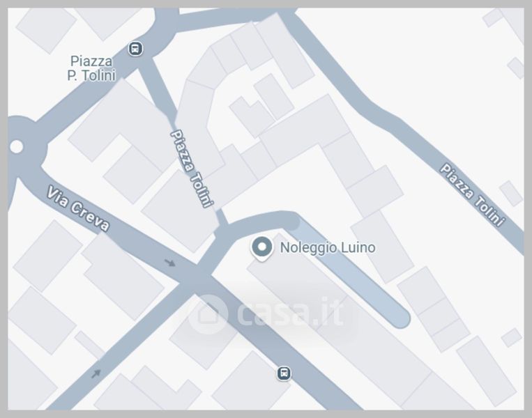Click the Piazza Tolini label on the central street
This screenshot has height=418, width=532.
192,168
